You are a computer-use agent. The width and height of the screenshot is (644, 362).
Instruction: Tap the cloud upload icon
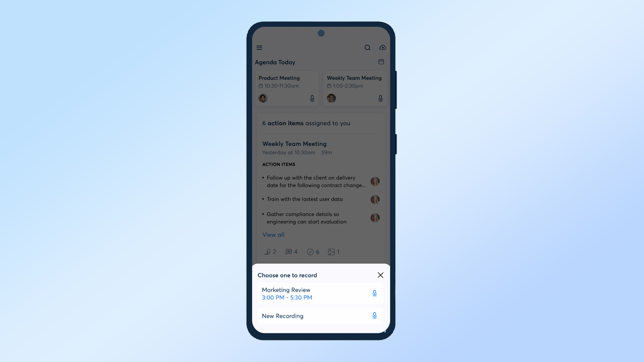click(x=382, y=47)
